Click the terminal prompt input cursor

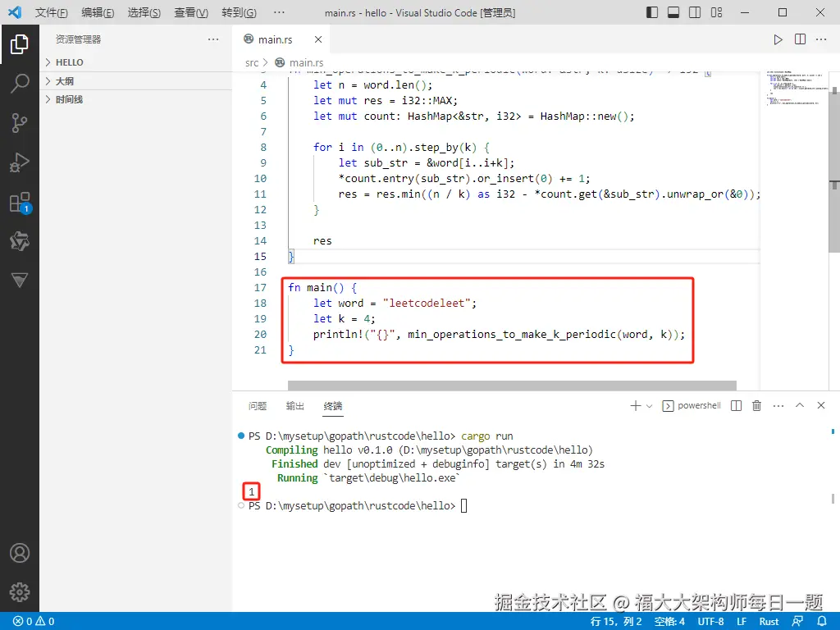[x=464, y=505]
